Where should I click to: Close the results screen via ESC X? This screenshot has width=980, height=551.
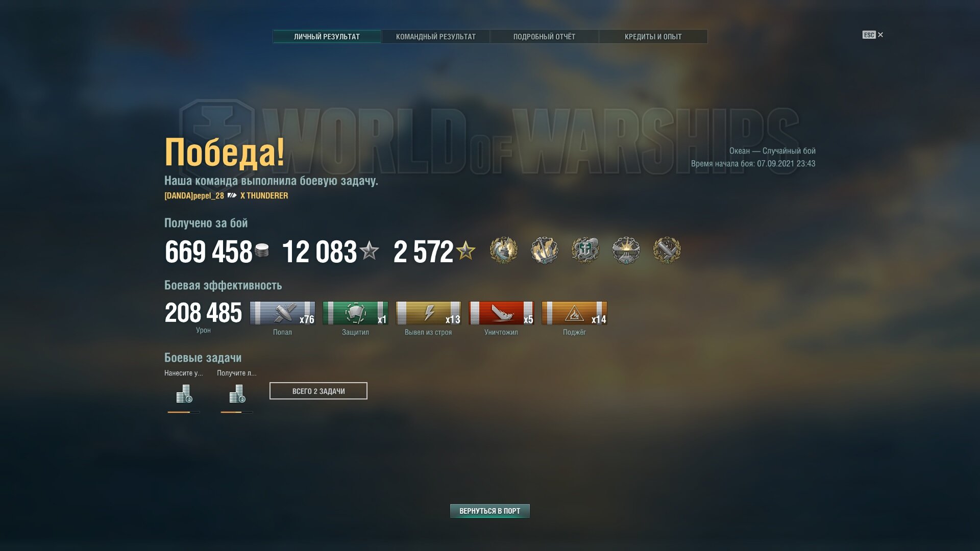point(873,35)
